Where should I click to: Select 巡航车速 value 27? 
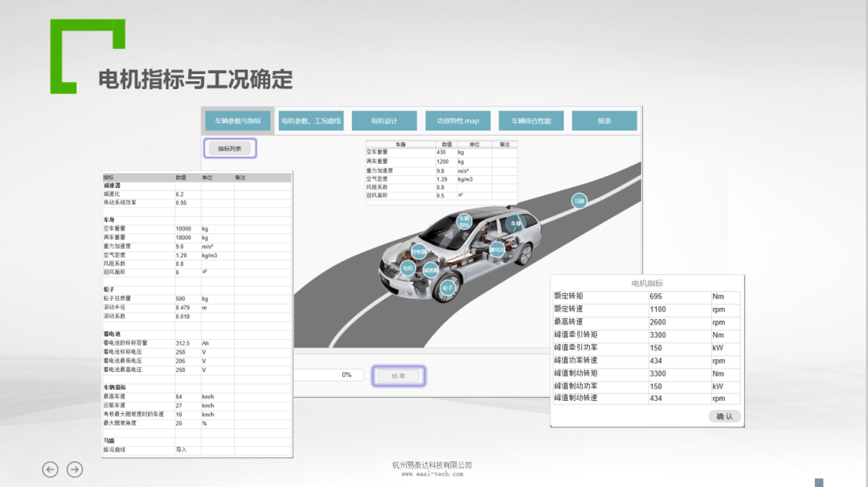coord(187,406)
